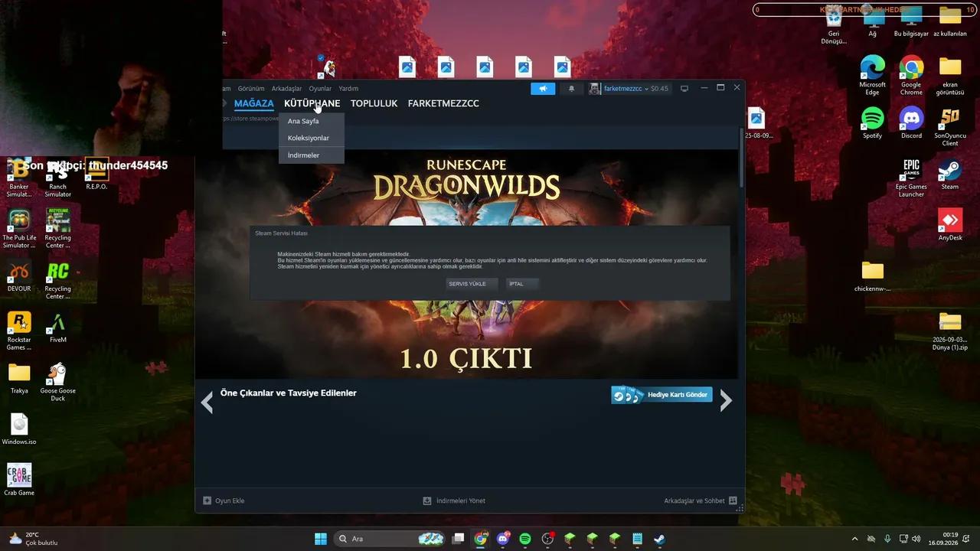Open the Spotify desktop shortcut

tap(872, 123)
